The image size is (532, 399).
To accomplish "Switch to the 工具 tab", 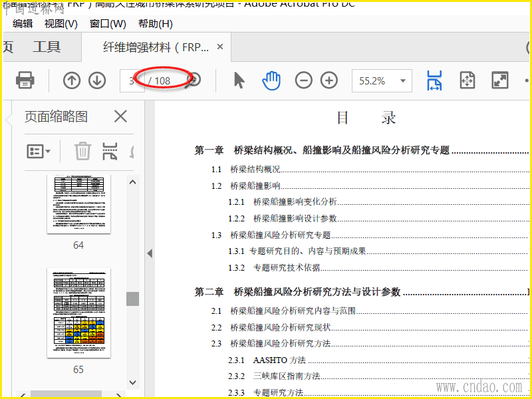I will 47,47.
